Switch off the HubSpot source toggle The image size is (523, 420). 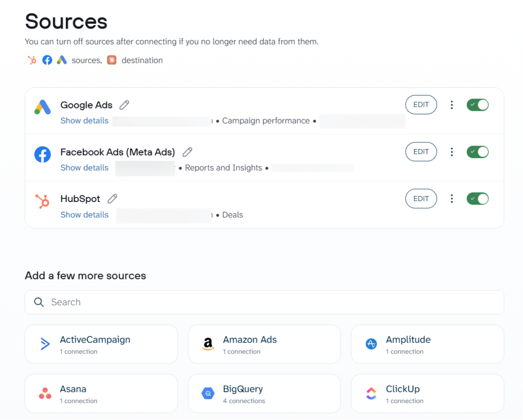(x=478, y=199)
